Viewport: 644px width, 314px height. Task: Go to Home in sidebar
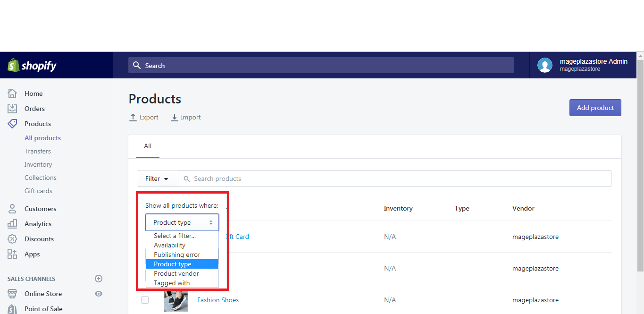(33, 93)
